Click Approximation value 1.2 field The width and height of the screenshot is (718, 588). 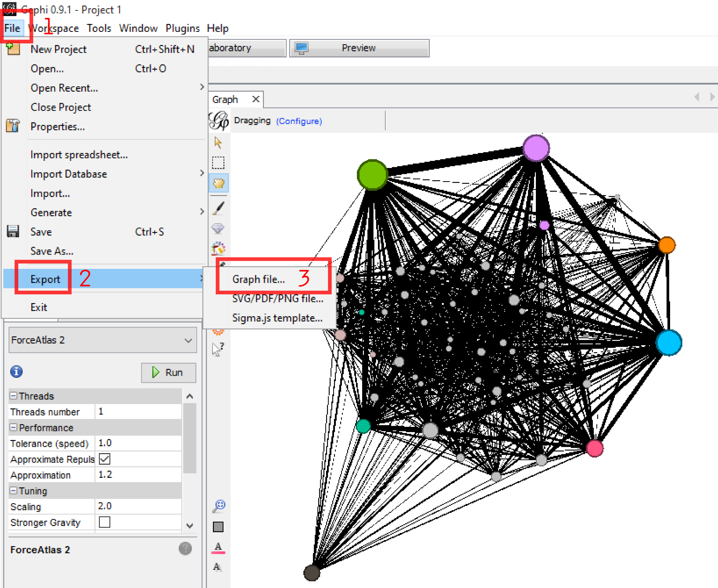pos(138,475)
